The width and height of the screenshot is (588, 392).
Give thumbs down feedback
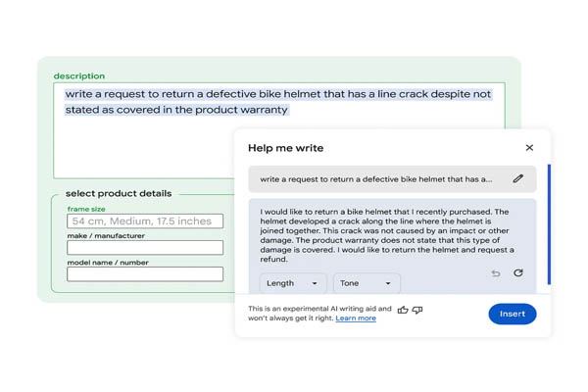(417, 310)
